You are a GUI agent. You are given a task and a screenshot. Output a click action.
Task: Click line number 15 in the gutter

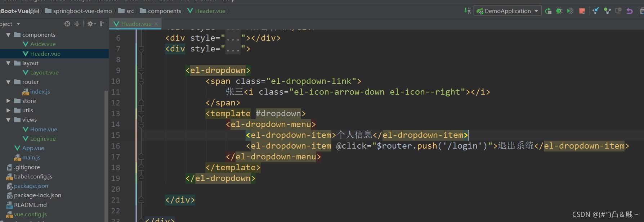(x=116, y=135)
